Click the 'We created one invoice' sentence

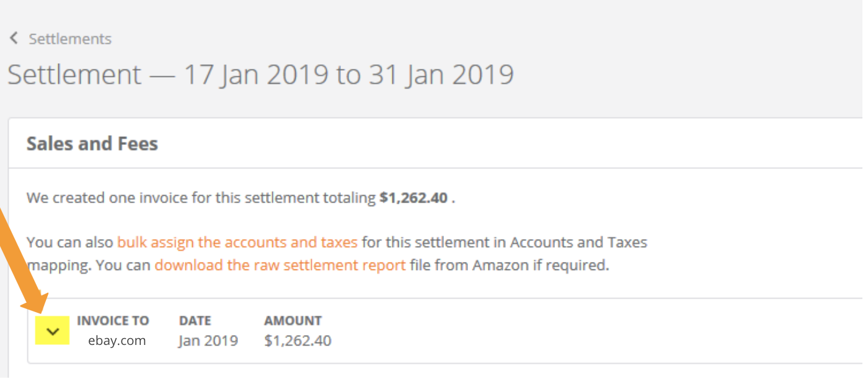point(198,198)
